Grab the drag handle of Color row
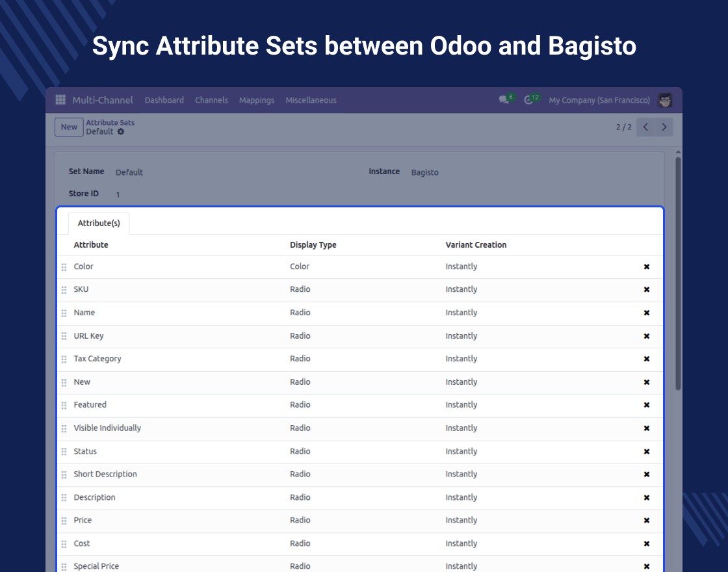Image resolution: width=728 pixels, height=572 pixels. (64, 267)
